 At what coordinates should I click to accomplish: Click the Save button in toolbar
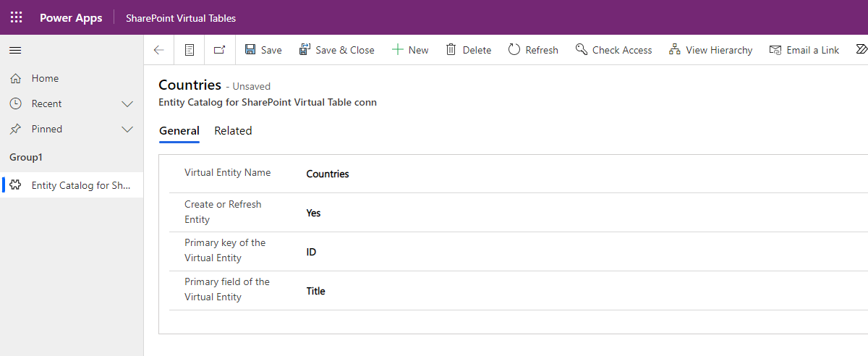[263, 50]
